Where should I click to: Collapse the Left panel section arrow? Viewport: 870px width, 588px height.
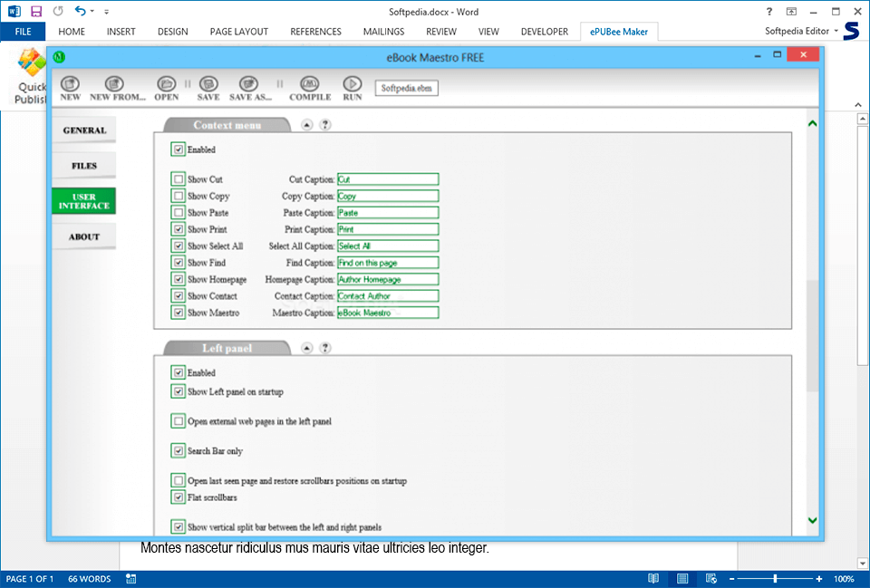(307, 348)
